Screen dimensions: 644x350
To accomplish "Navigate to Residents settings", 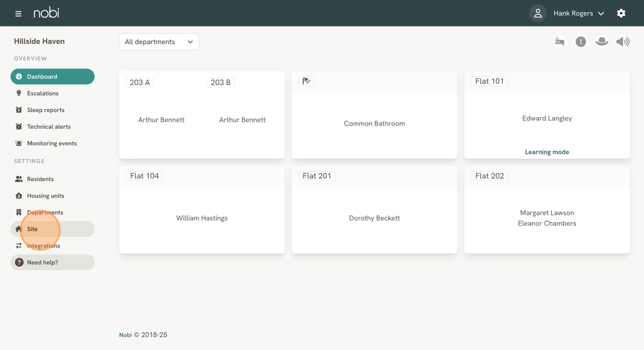I will point(40,179).
